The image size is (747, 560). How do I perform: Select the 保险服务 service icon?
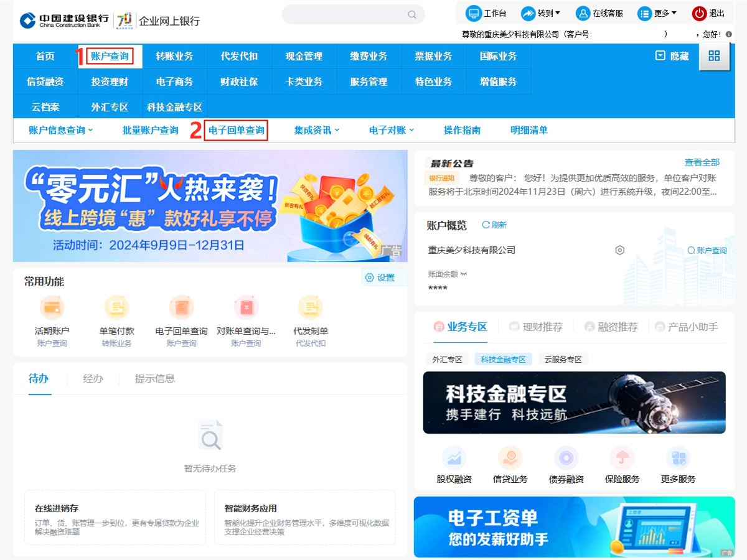(622, 459)
